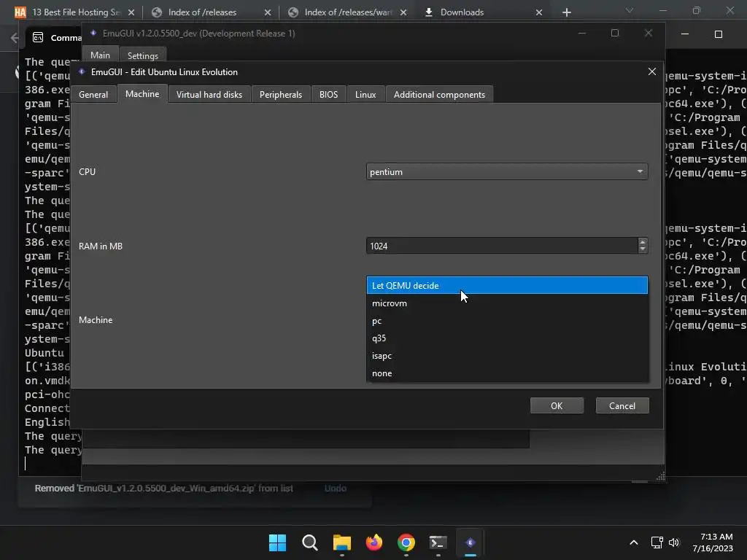Open the Linux tab

(x=365, y=94)
